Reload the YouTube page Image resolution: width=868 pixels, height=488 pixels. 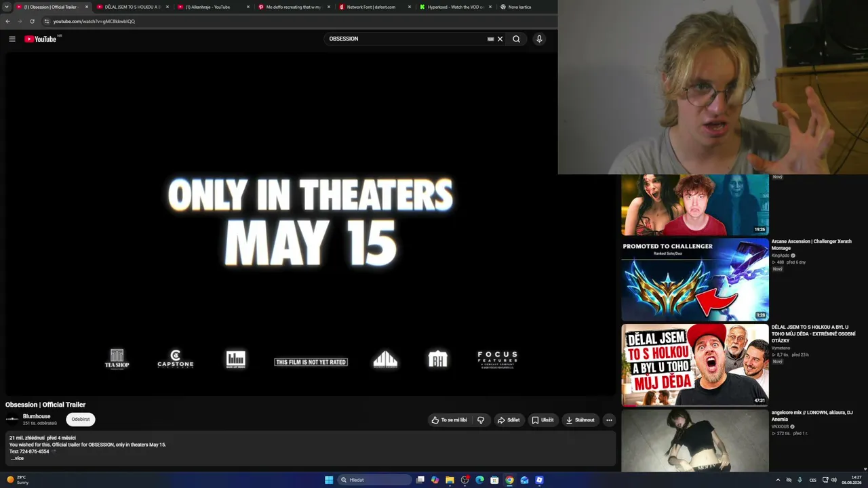(32, 21)
